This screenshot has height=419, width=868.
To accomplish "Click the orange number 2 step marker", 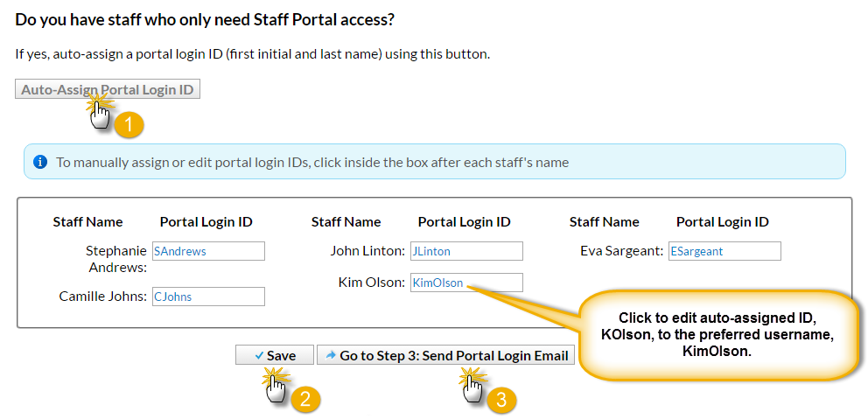I will 306,400.
